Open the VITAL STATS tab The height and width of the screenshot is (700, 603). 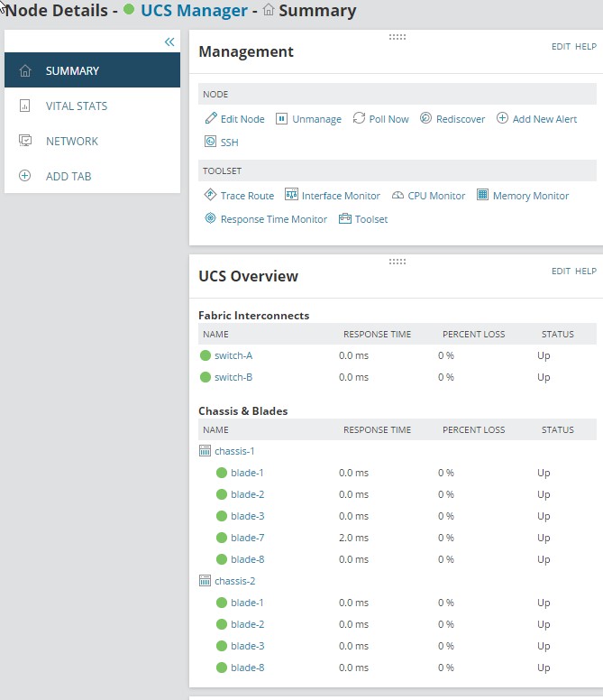pyautogui.click(x=92, y=106)
